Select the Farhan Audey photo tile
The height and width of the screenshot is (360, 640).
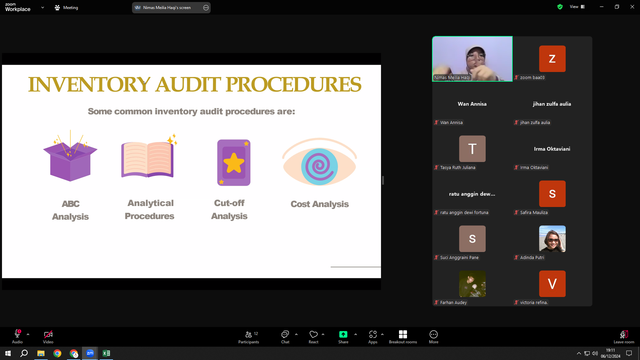(x=472, y=284)
